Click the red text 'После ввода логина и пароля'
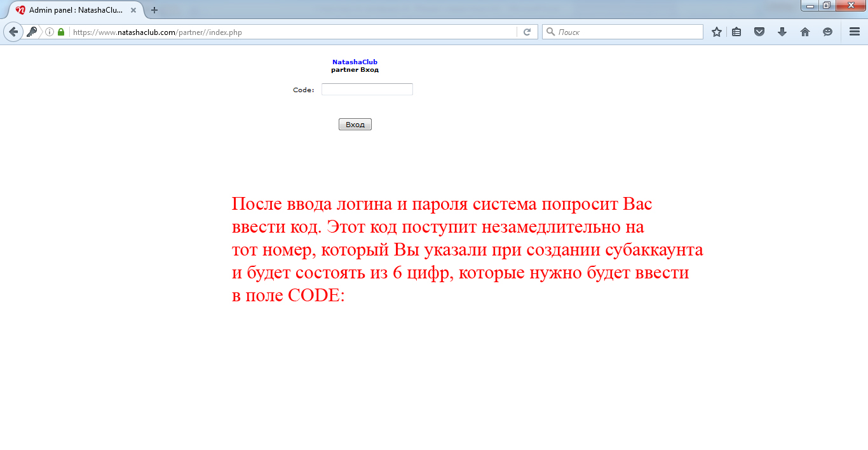Image resolution: width=868 pixels, height=450 pixels. pos(351,205)
